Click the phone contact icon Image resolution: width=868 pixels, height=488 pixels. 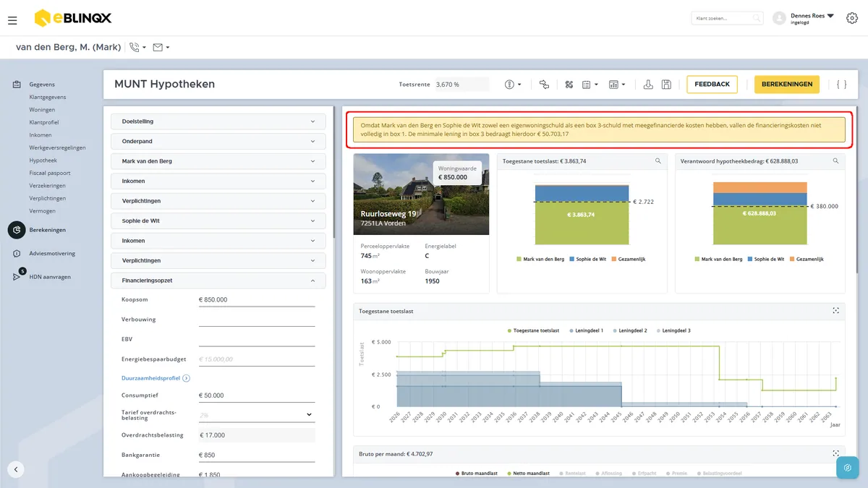pos(134,48)
